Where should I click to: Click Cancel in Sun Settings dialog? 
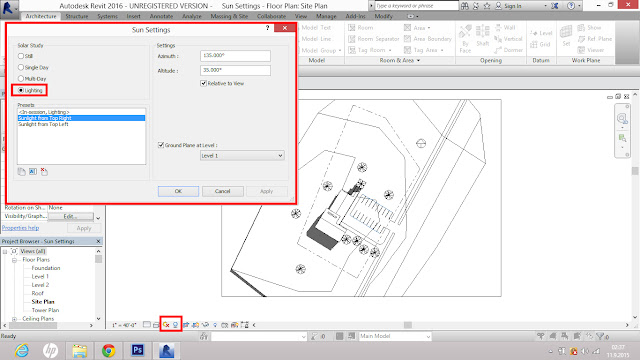coord(222,191)
